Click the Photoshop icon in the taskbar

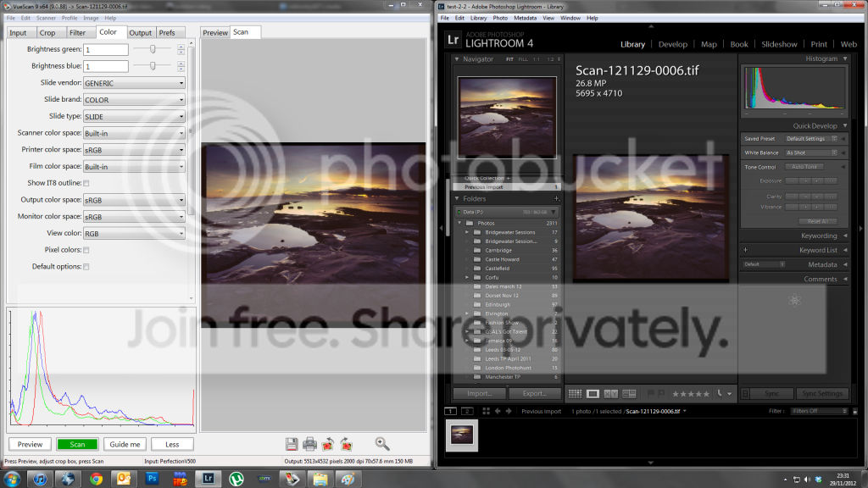pos(153,480)
